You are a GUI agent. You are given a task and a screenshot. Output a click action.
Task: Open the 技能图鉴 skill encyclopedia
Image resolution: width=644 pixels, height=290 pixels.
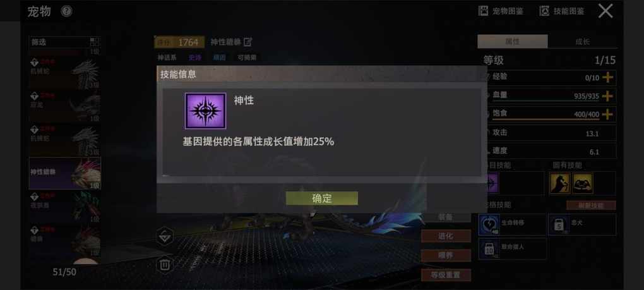click(562, 11)
